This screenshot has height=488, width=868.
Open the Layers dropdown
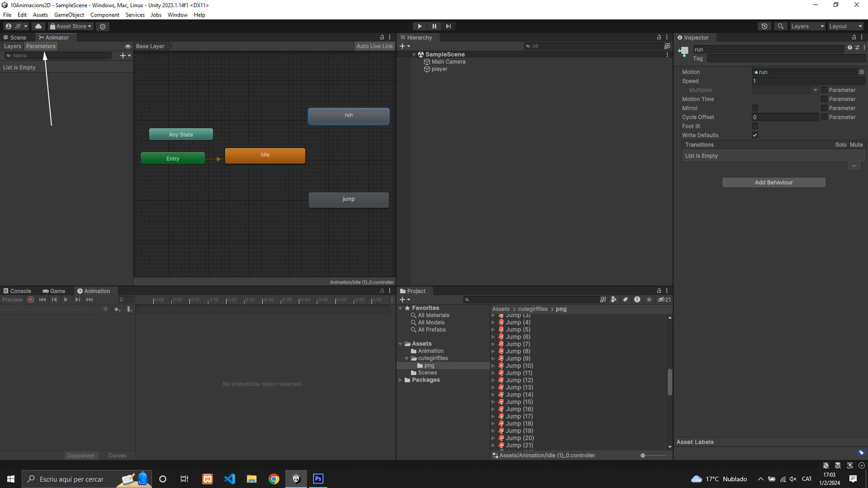[807, 26]
